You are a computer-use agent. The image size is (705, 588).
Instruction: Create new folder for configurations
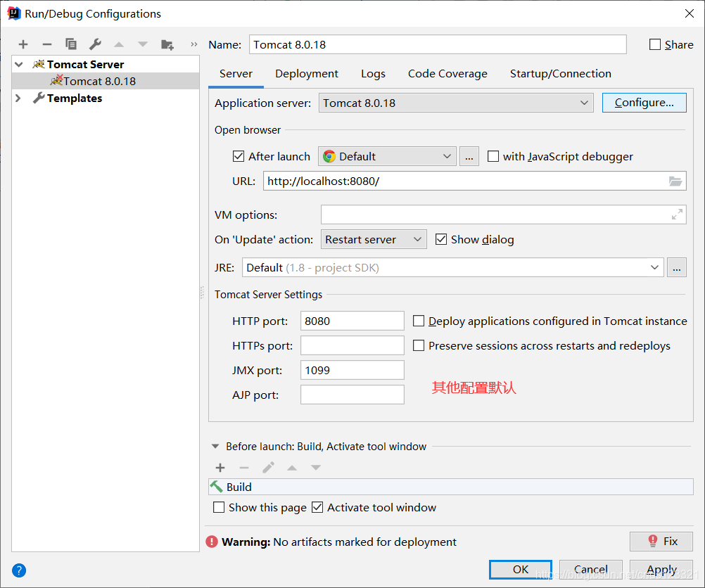[167, 44]
